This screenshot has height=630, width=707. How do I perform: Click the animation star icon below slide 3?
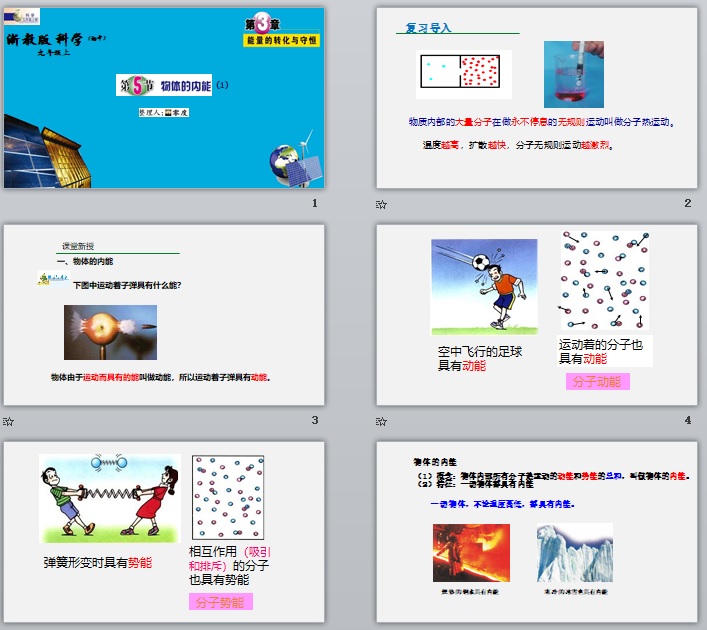coord(9,421)
